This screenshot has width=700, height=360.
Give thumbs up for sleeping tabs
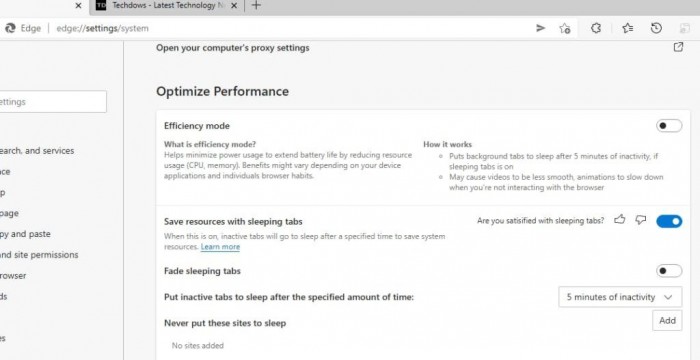click(x=619, y=220)
